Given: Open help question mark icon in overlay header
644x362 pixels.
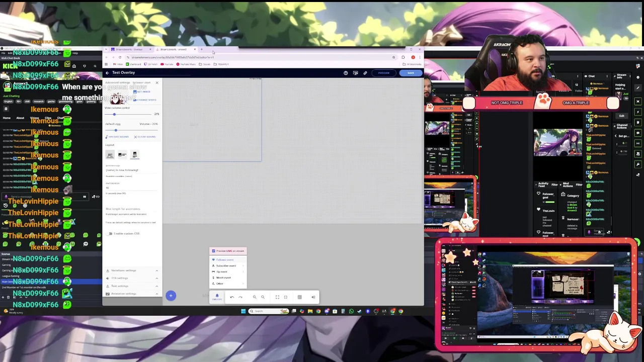Looking at the screenshot, I should pyautogui.click(x=346, y=73).
